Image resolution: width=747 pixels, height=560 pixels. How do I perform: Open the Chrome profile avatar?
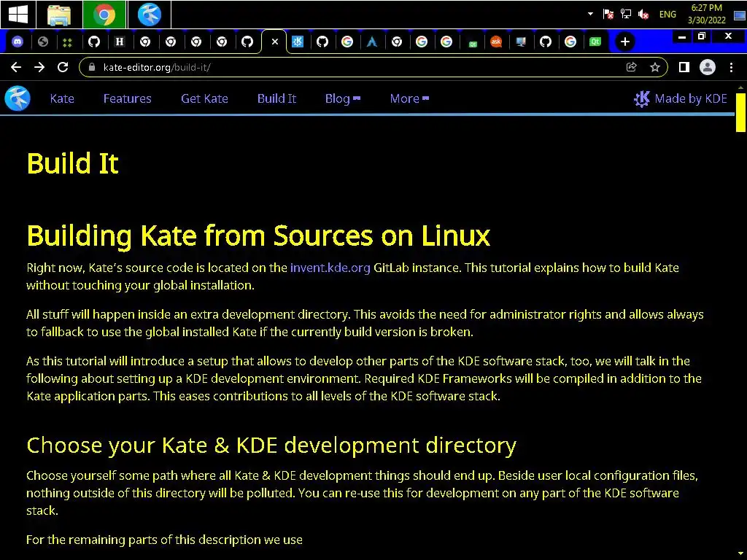(708, 67)
